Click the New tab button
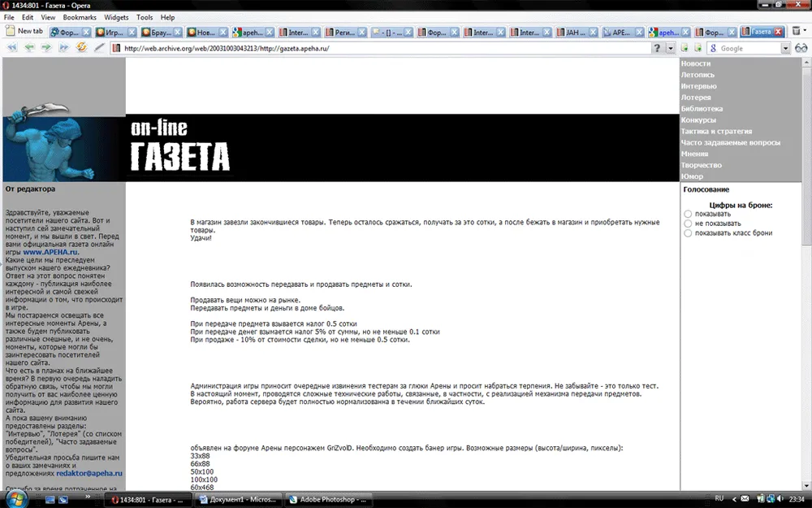Image resolution: width=812 pixels, height=508 pixels. click(24, 31)
